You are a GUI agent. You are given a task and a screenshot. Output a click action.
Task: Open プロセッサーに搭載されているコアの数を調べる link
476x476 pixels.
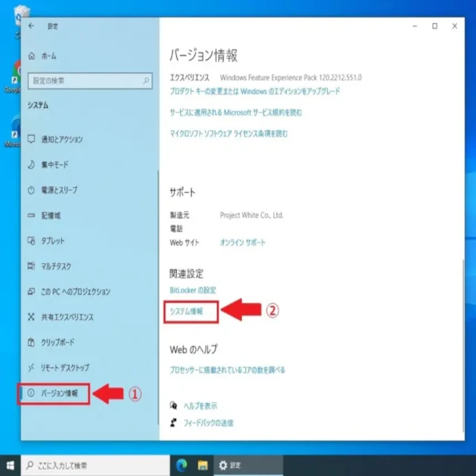point(228,370)
